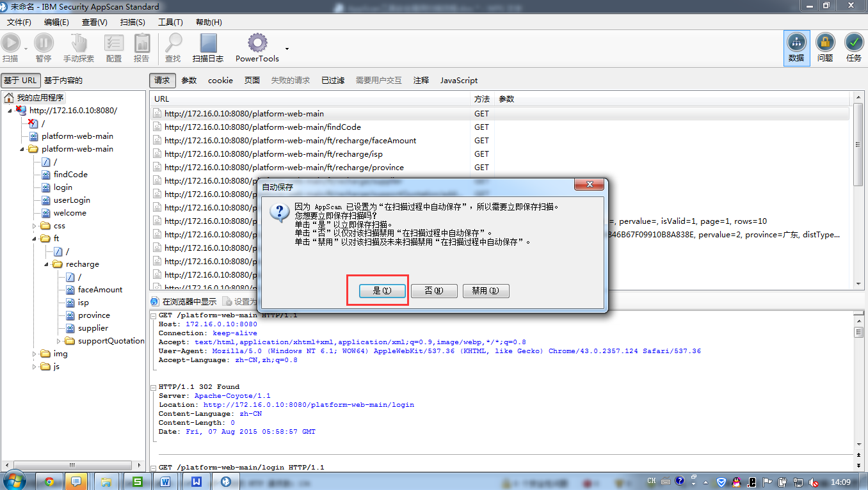Open the 扫描(S) menu

[133, 22]
